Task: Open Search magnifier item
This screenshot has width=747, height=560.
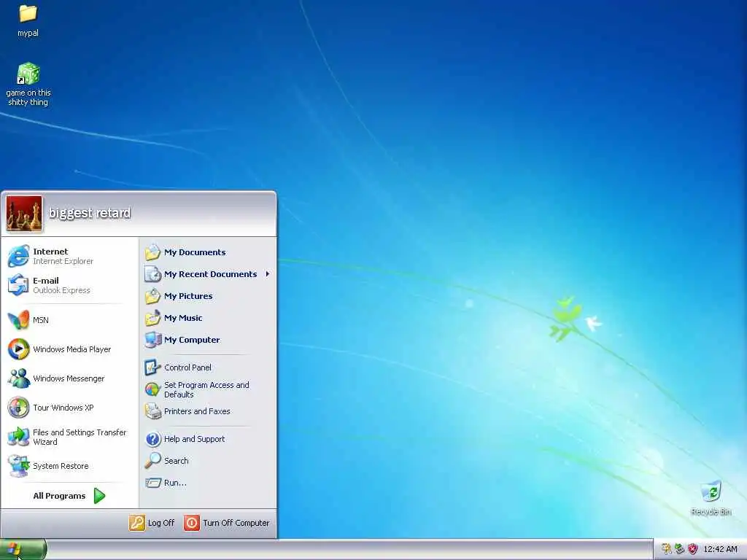Action: tap(208, 461)
